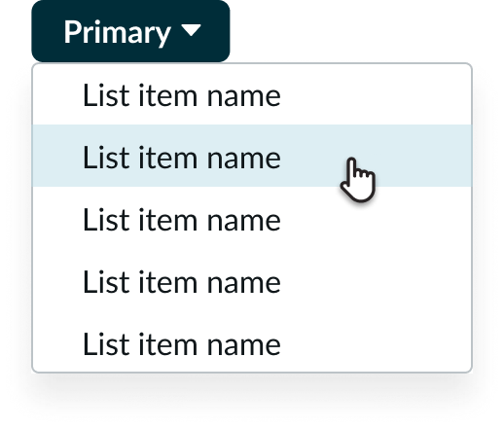Click the white downward triangle icon
This screenshot has height=428, width=504.
(x=191, y=30)
